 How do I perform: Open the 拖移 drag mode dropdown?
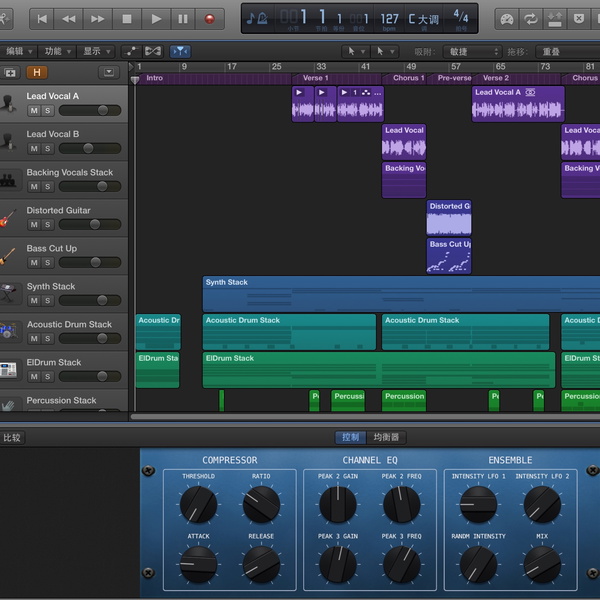[x=565, y=51]
